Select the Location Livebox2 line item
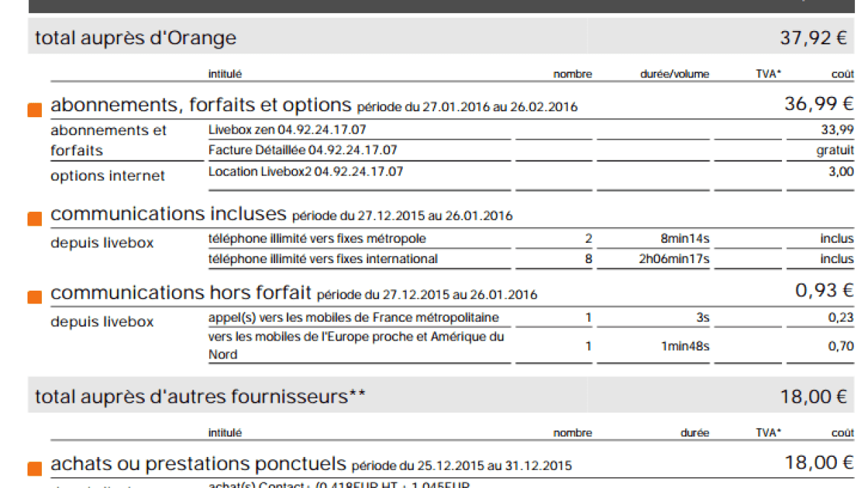 [305, 171]
